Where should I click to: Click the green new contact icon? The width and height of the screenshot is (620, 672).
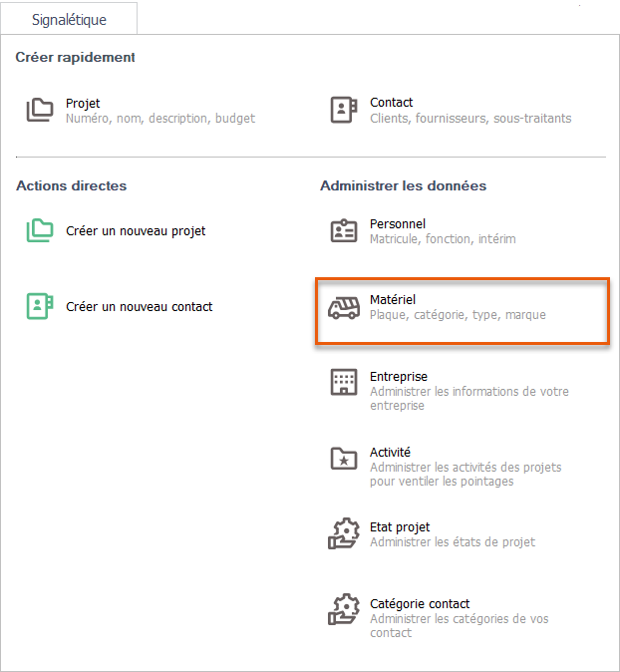(40, 306)
